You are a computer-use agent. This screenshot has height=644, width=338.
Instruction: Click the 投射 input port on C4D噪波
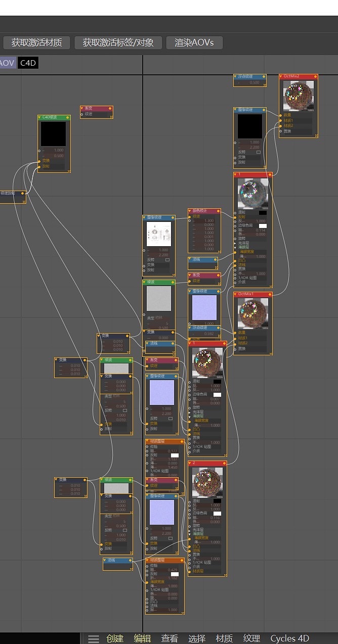point(39,166)
